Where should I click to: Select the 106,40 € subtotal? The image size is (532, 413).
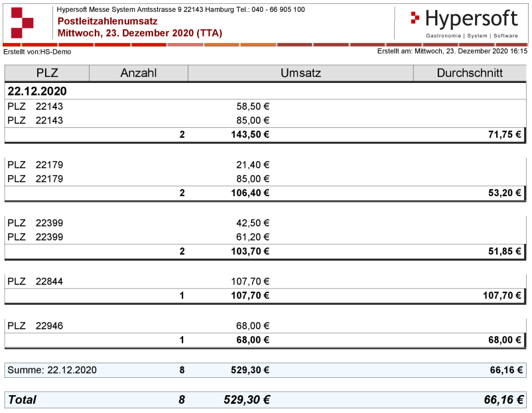pyautogui.click(x=250, y=193)
